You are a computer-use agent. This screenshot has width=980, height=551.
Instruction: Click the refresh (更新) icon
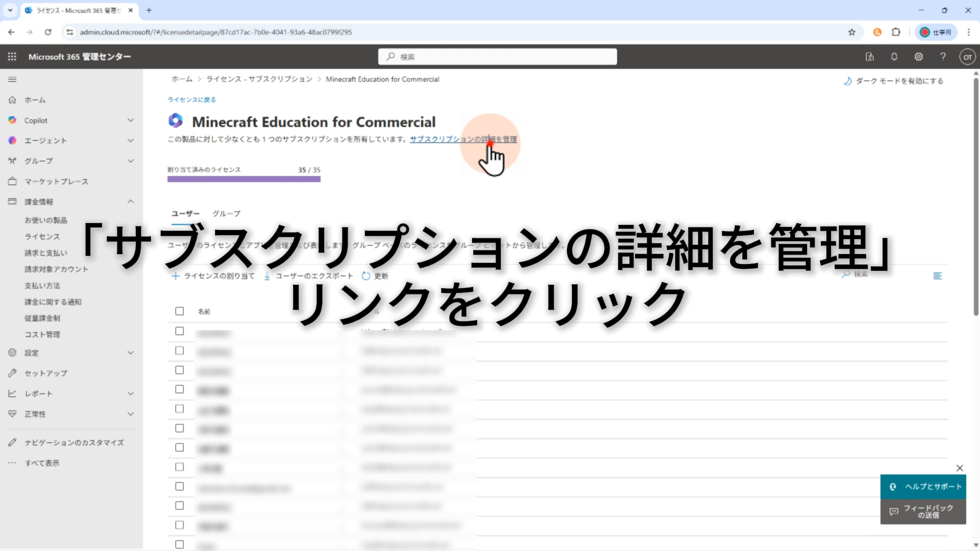click(365, 276)
